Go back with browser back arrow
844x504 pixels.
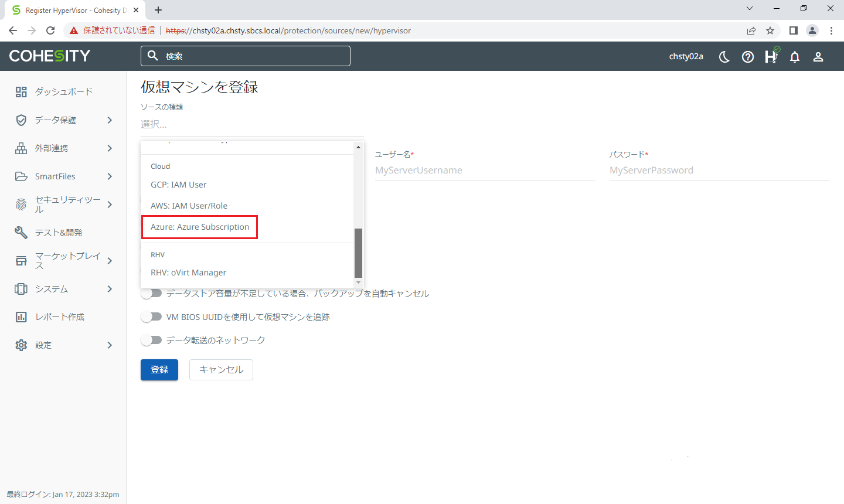(x=13, y=30)
